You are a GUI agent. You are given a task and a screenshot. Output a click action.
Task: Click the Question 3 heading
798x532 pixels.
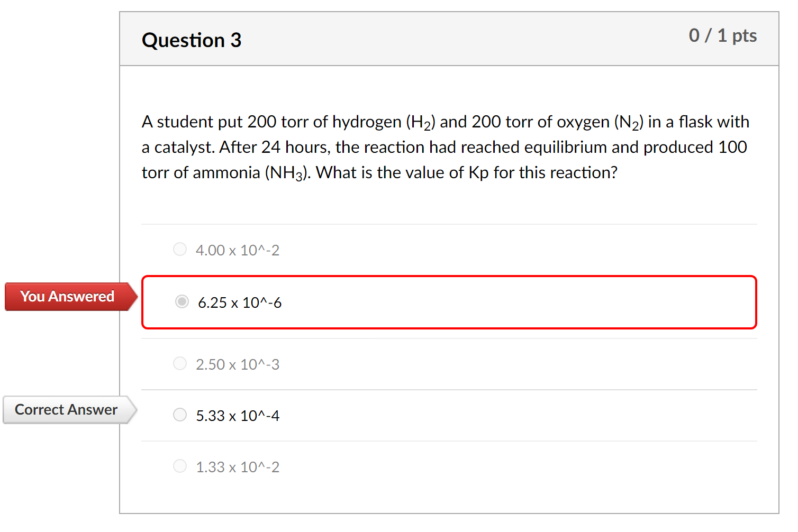(x=192, y=40)
